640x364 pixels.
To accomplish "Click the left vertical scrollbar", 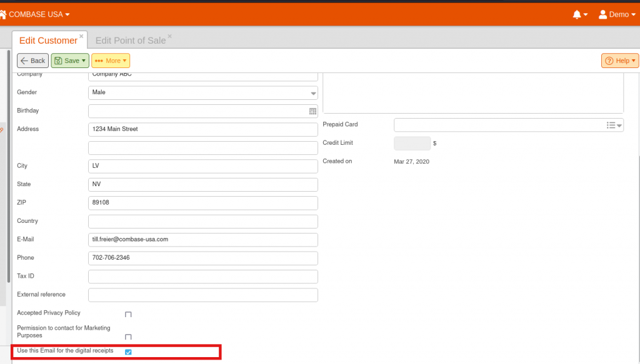I will [x=9, y=166].
